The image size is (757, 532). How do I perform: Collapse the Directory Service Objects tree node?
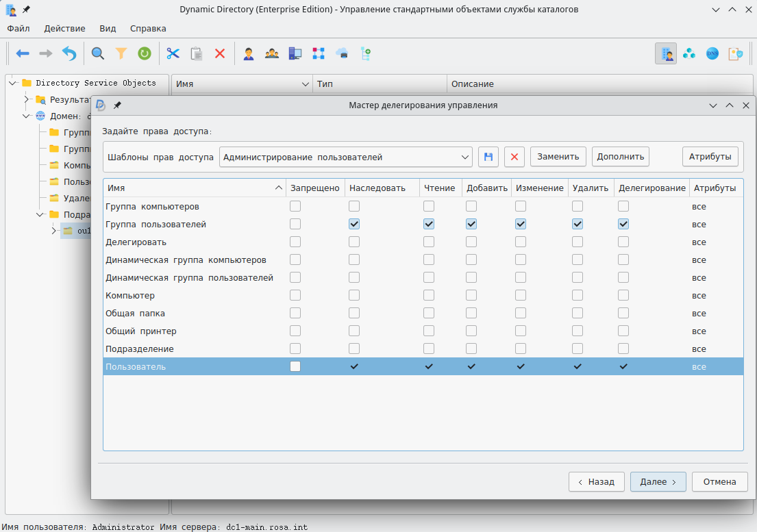13,83
